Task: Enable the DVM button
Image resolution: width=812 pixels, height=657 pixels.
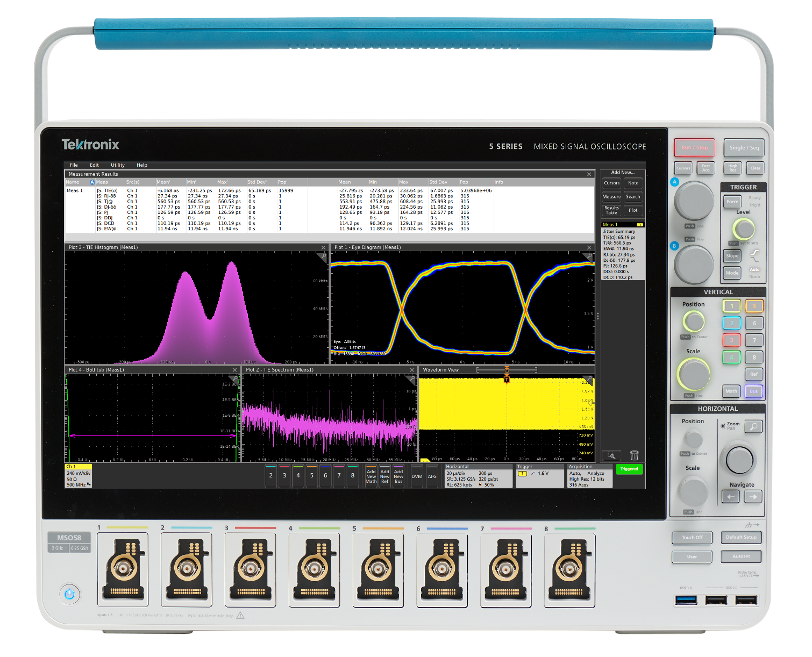Action: [417, 476]
